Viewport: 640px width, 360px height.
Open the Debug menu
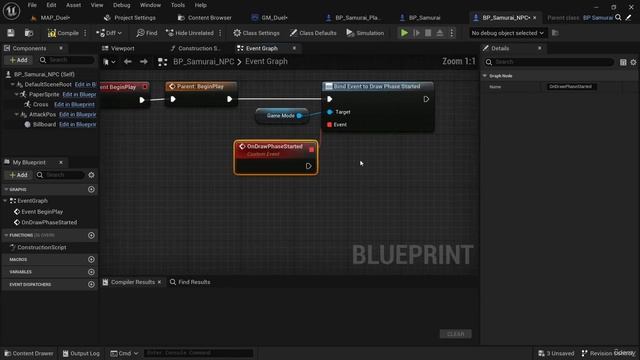pyautogui.click(x=121, y=5)
